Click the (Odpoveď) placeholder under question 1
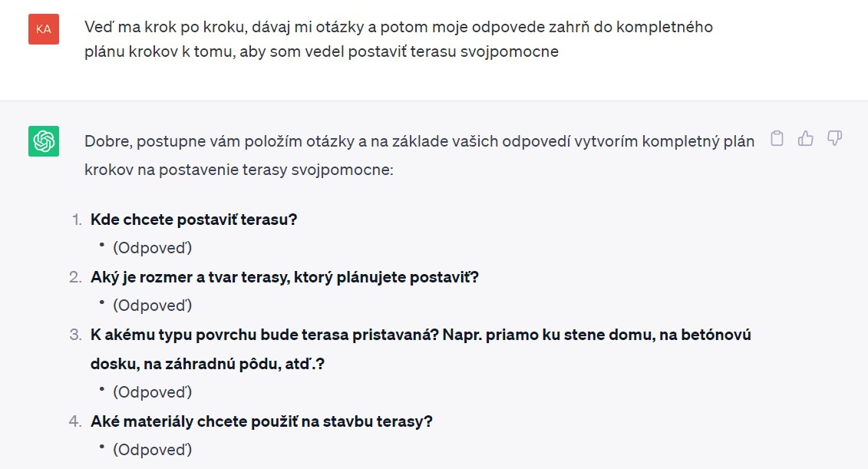868x469 pixels. (152, 248)
